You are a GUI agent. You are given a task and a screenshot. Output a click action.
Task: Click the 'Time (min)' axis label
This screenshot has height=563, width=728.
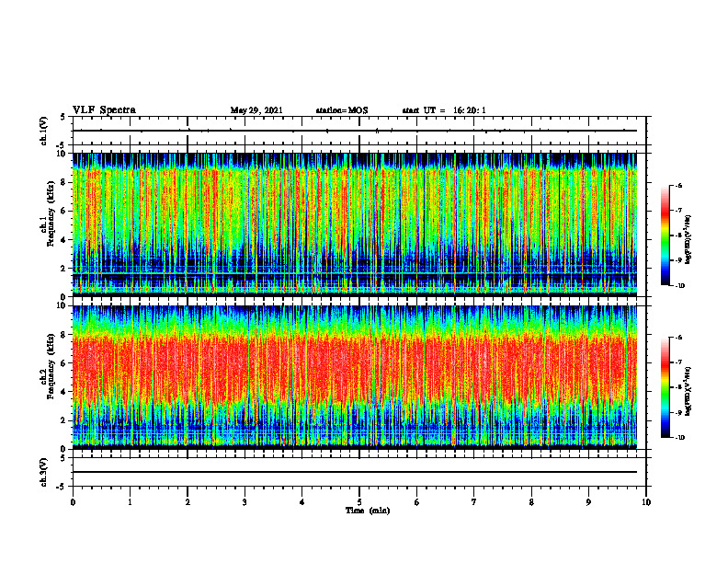point(368,511)
